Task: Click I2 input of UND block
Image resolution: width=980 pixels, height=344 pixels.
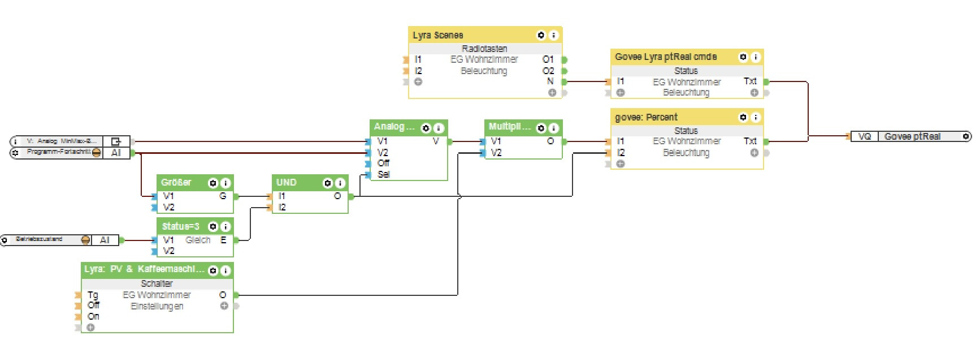Action: point(281,207)
